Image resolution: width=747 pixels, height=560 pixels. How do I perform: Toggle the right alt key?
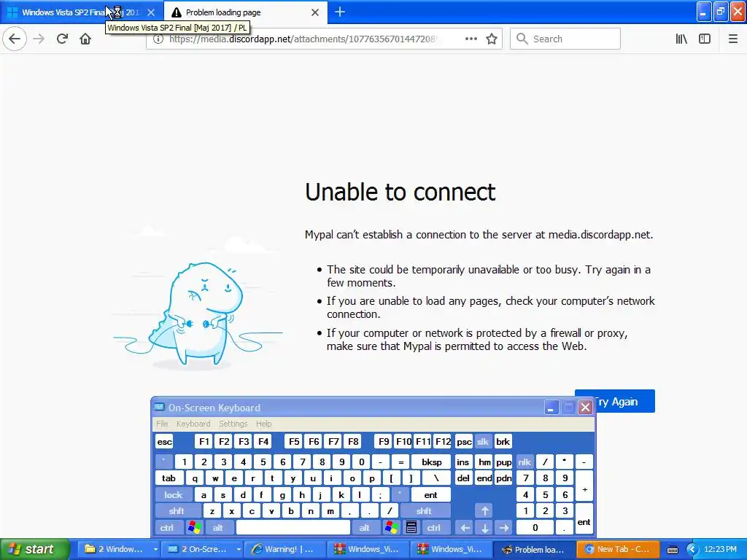pyautogui.click(x=365, y=528)
